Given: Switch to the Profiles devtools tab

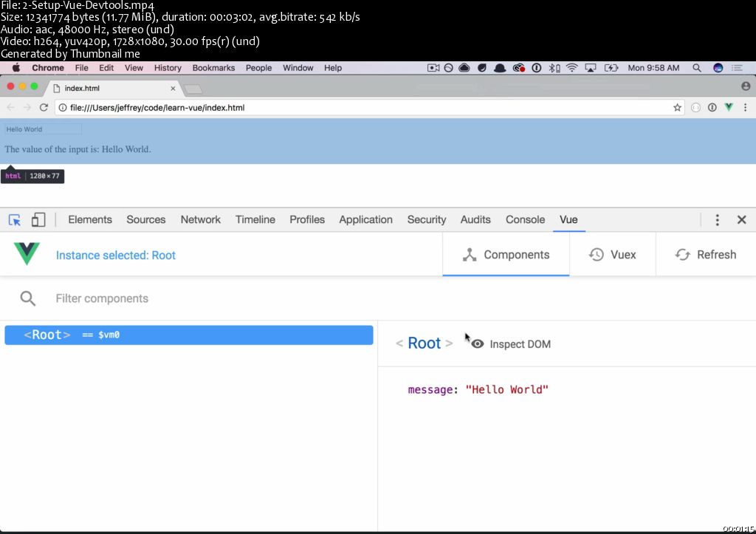Looking at the screenshot, I should (x=306, y=219).
